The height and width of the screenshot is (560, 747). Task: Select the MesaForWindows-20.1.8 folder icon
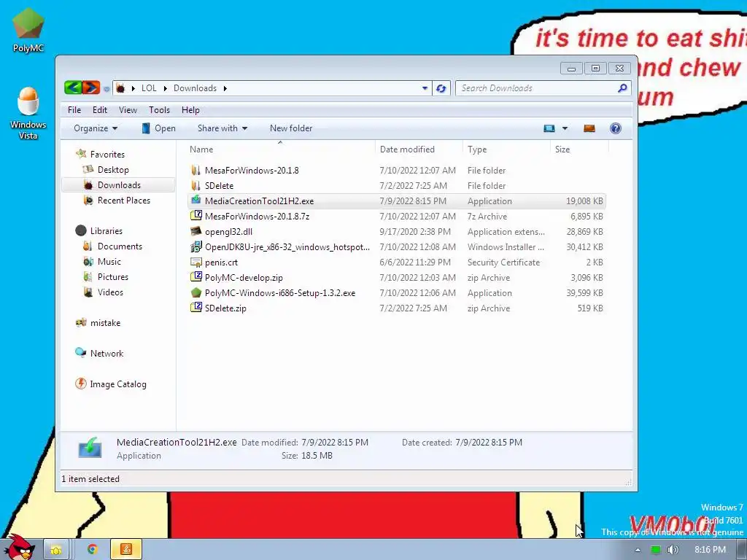coord(196,170)
